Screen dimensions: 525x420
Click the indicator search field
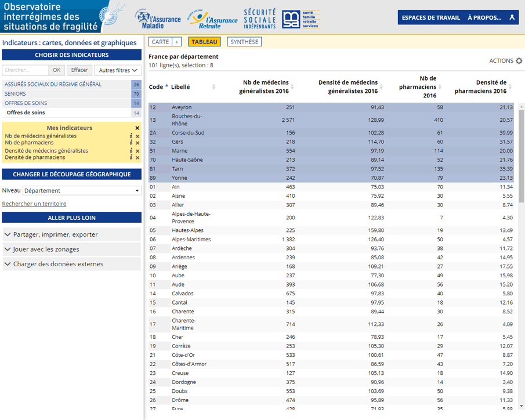[26, 70]
